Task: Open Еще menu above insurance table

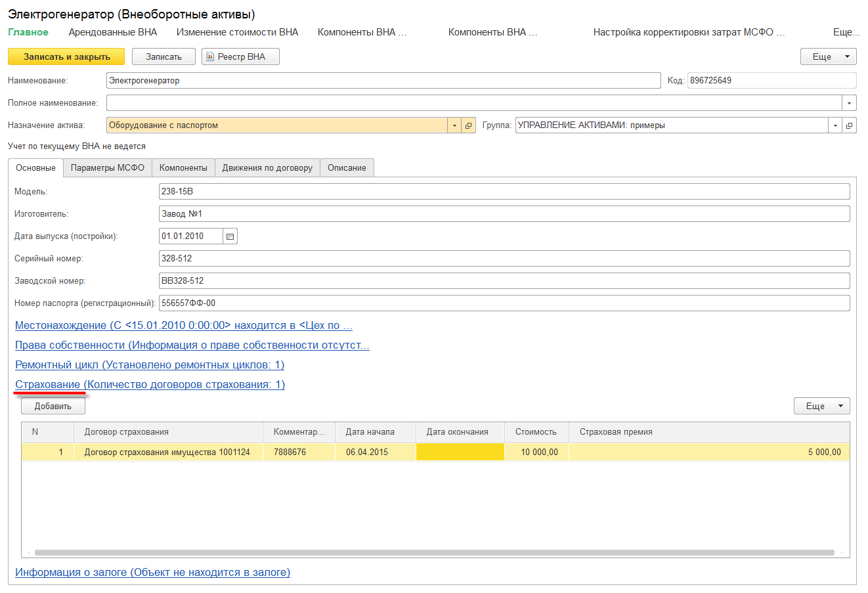Action: click(821, 406)
